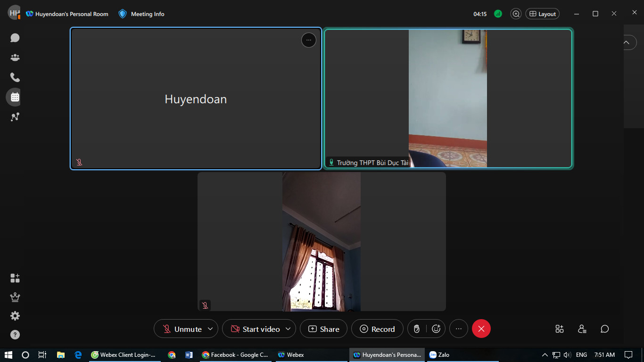Collapse the side panel chevron
This screenshot has height=362, width=644.
coord(627,42)
